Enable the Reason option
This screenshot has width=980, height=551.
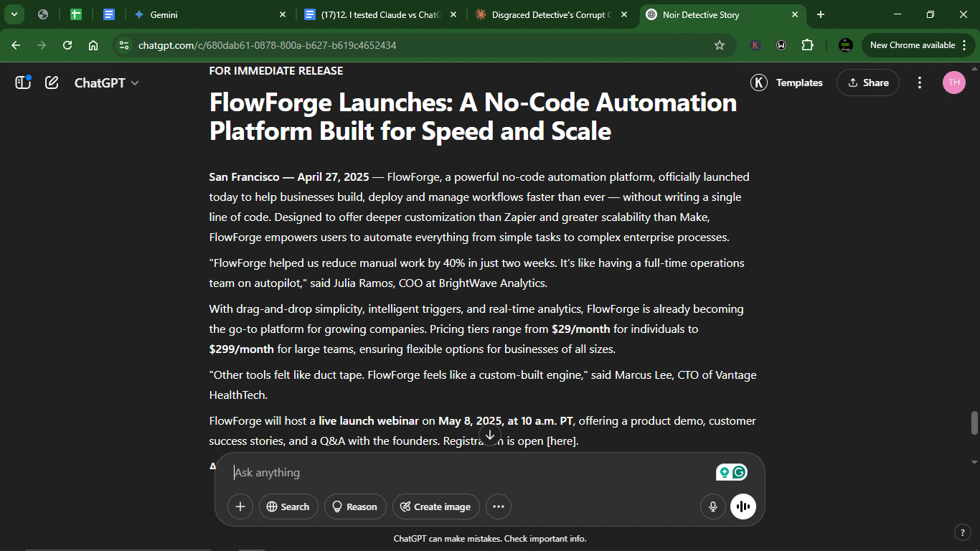coord(355,507)
